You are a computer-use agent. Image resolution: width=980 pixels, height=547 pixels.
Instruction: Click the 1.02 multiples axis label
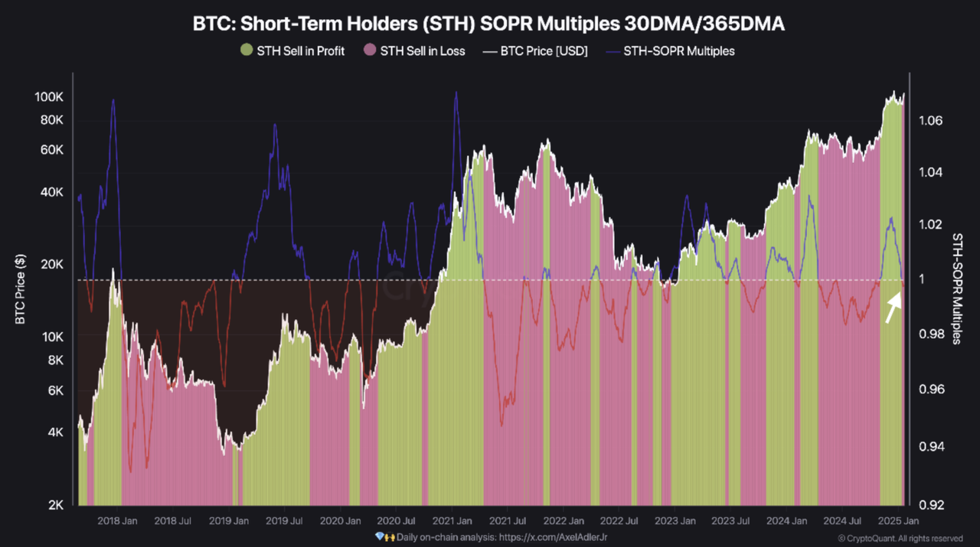[930, 225]
